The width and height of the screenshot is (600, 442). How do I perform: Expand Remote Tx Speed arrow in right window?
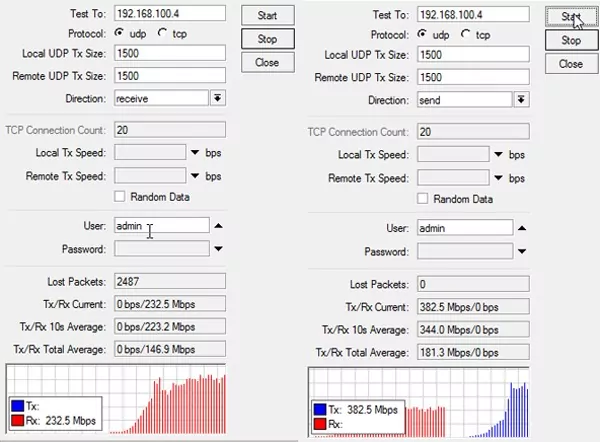coord(498,178)
